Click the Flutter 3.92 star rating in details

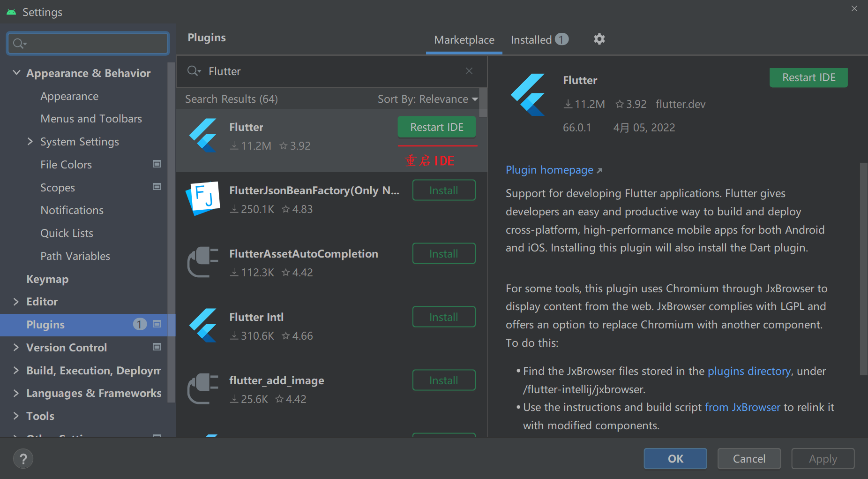(x=631, y=104)
